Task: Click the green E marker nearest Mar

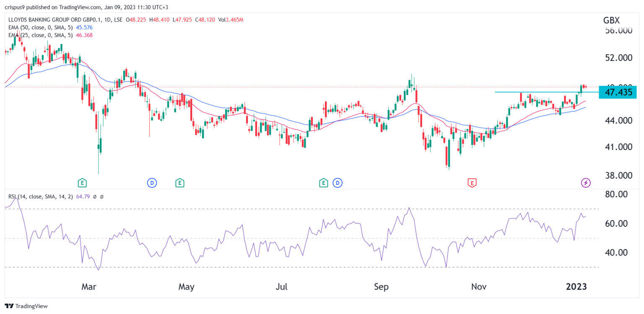Action: (x=83, y=183)
